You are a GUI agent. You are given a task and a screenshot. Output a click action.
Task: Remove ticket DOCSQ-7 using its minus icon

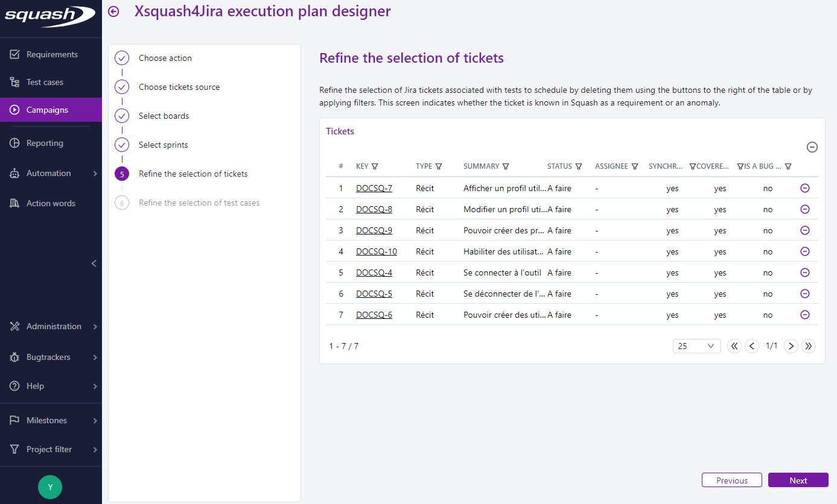click(x=804, y=187)
